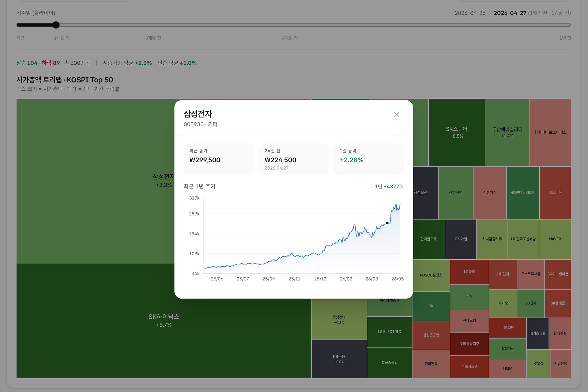
Task: Click the 삼성전기 treemap box
Action: pyautogui.click(x=339, y=320)
